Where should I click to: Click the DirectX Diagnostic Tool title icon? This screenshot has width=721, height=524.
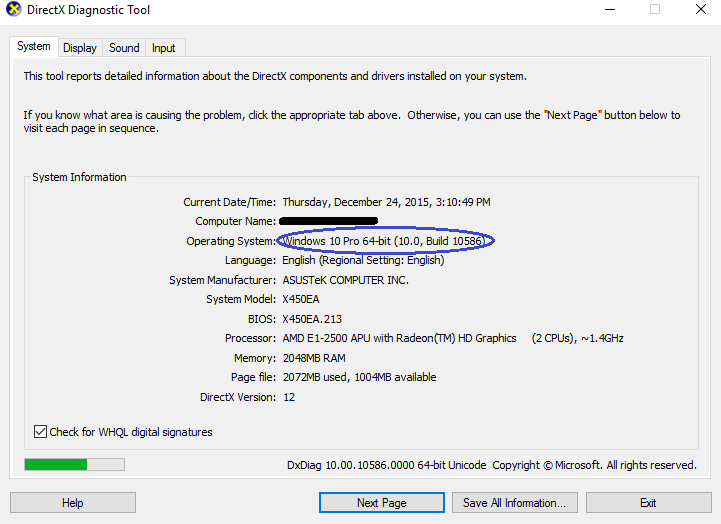pos(13,10)
